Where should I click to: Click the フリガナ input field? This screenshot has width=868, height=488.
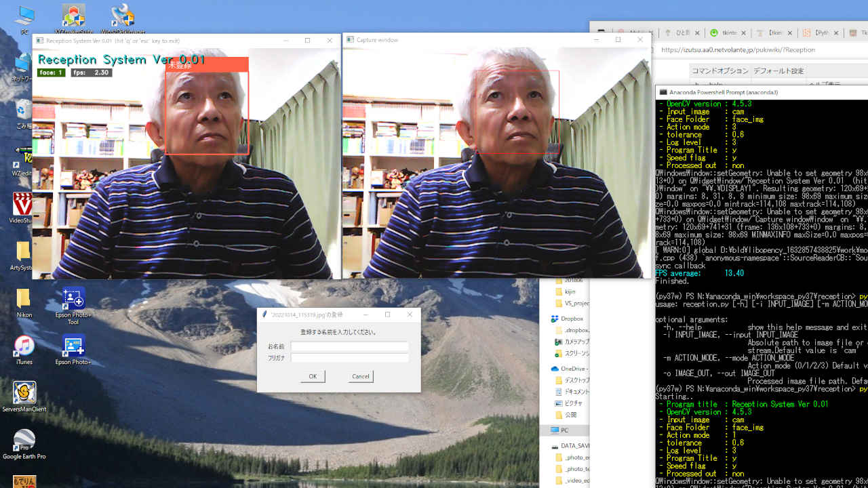click(349, 357)
